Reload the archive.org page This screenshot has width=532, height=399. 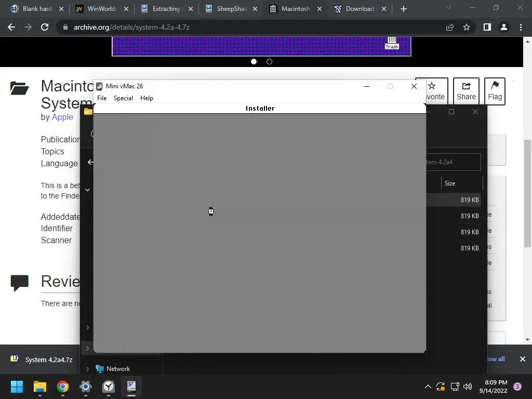[x=45, y=27]
